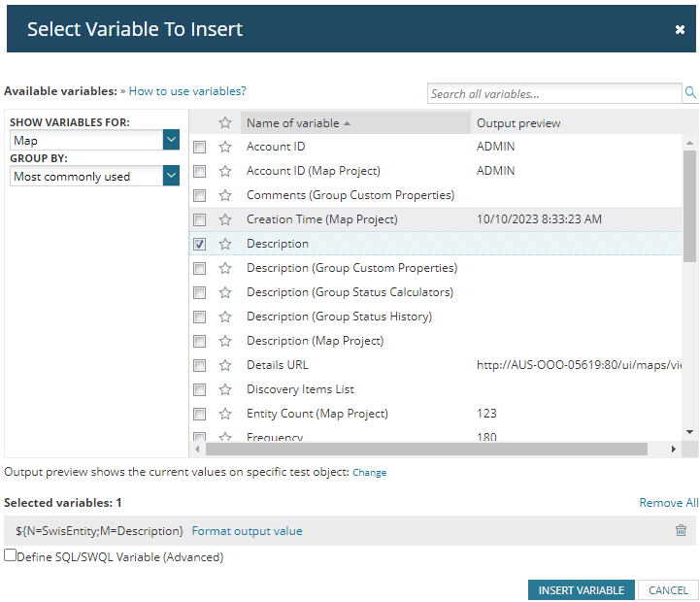The height and width of the screenshot is (602, 700).
Task: Click the Output preview column header
Action: click(x=518, y=123)
